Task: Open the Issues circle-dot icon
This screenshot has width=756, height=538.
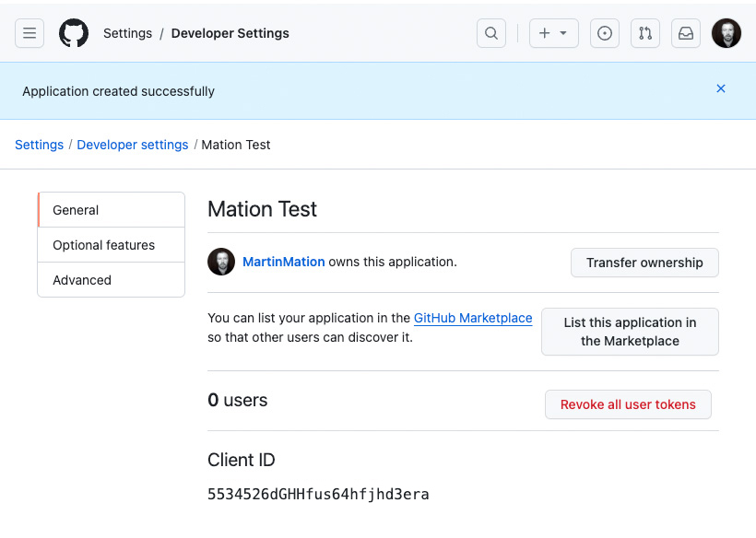Action: tap(605, 33)
